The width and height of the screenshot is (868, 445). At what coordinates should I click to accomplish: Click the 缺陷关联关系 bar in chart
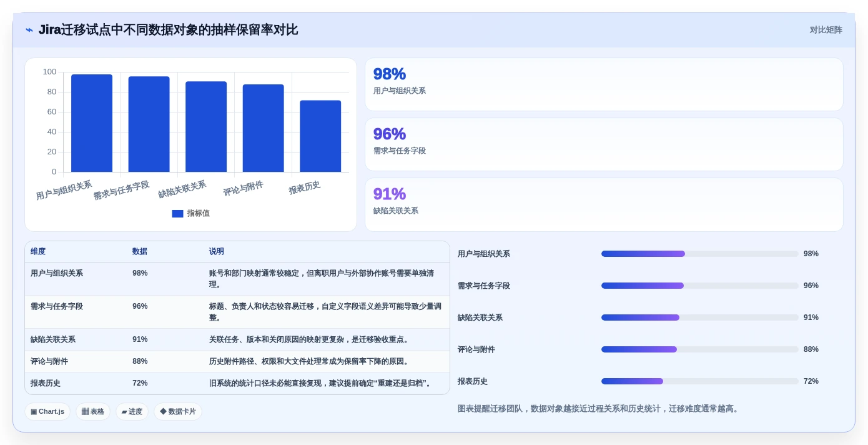click(206, 127)
